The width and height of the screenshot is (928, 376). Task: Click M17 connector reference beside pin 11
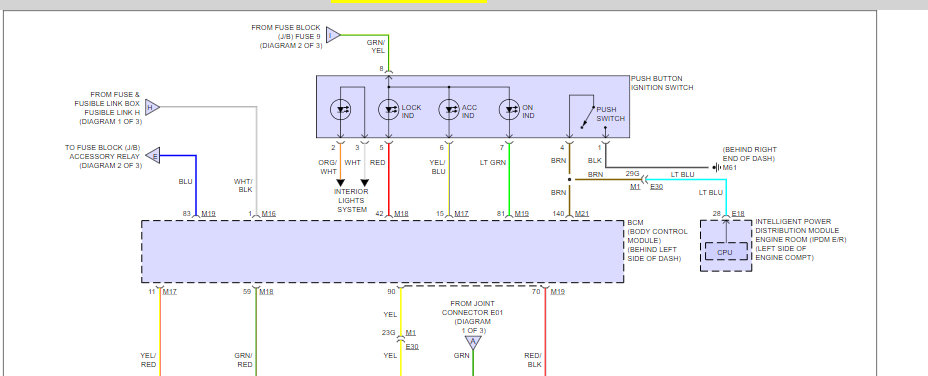point(170,291)
